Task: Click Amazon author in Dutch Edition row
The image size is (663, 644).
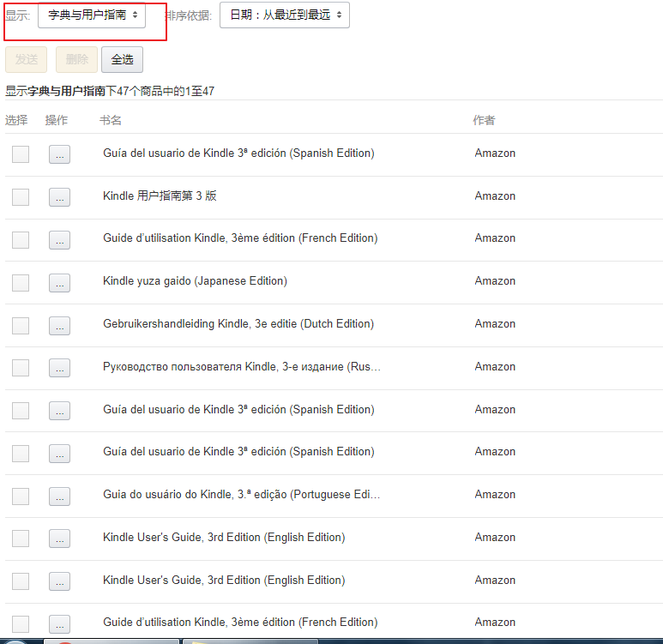Action: 495,324
